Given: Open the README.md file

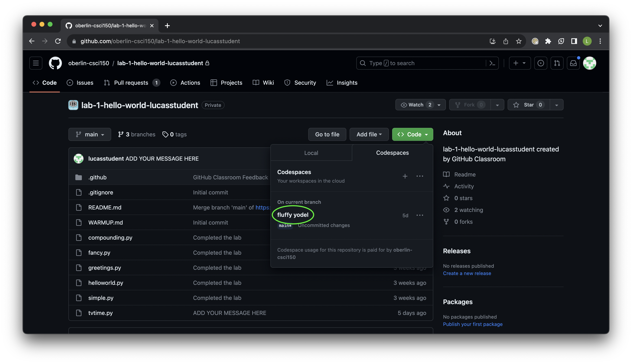Looking at the screenshot, I should point(105,207).
